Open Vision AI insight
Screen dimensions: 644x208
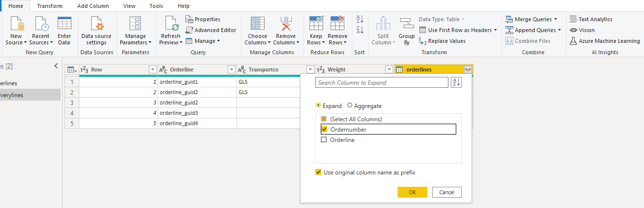coord(582,30)
